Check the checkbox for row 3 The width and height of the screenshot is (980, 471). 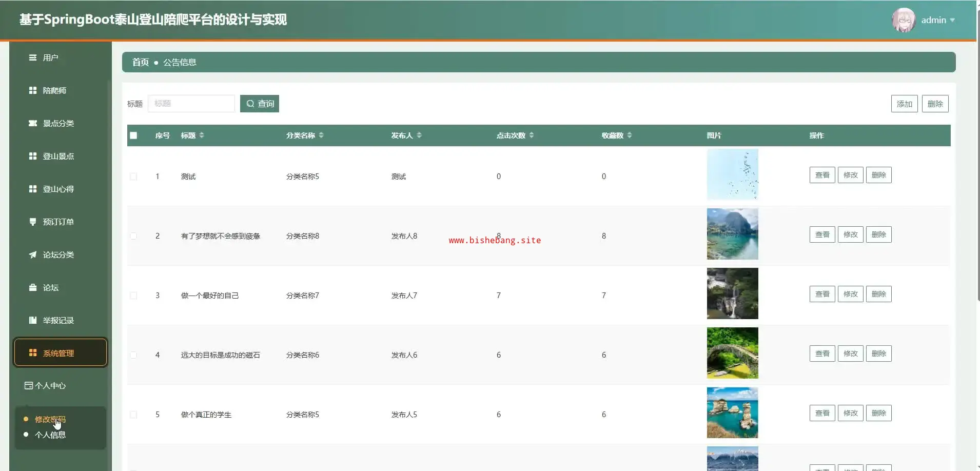tap(133, 296)
